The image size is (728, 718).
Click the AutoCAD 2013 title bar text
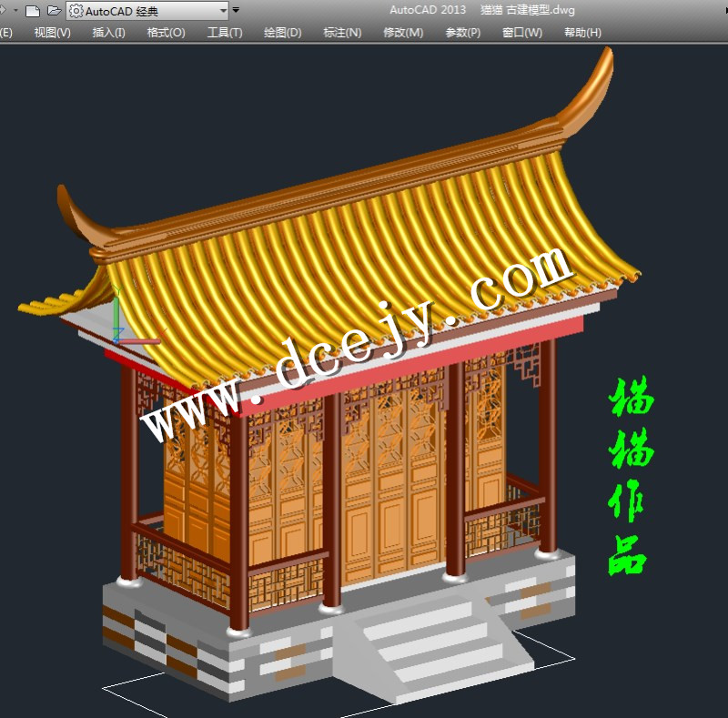[428, 10]
